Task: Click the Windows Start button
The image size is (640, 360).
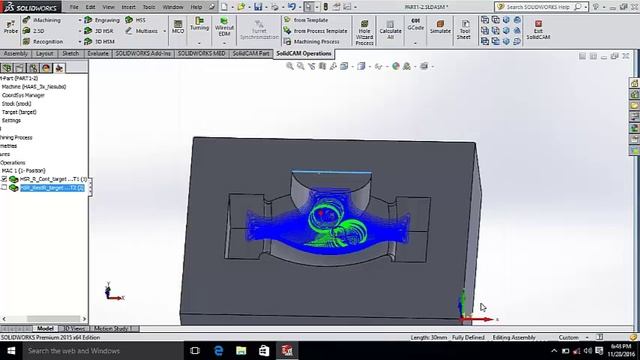Action: tap(11, 351)
